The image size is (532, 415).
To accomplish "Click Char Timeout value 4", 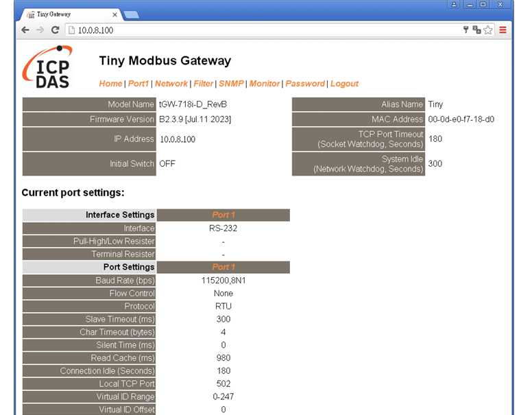I will (223, 332).
